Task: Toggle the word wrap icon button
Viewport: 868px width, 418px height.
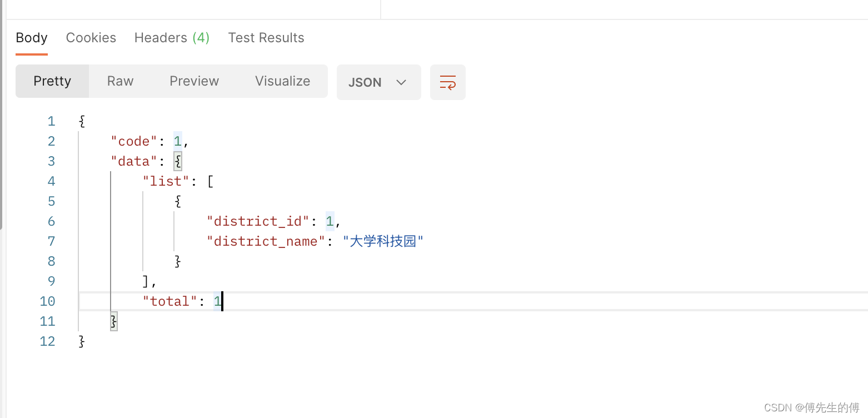Action: click(x=447, y=82)
